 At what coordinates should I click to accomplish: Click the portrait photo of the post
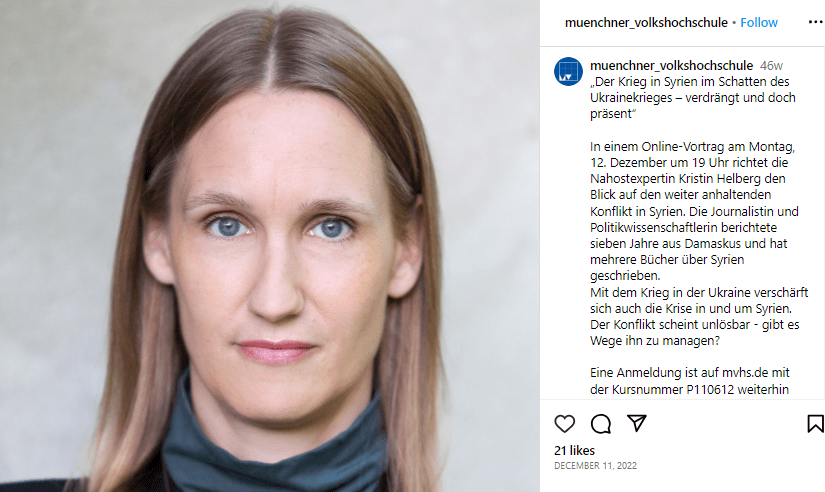[x=270, y=246]
